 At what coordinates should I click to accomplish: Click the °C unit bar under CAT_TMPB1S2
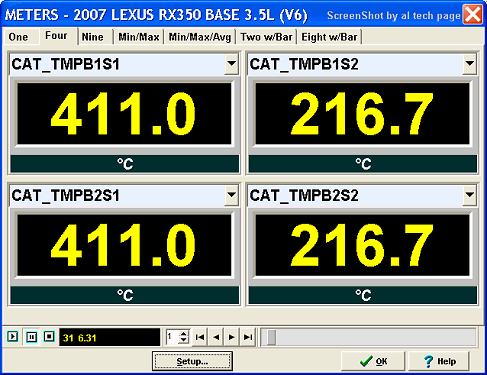[363, 164]
